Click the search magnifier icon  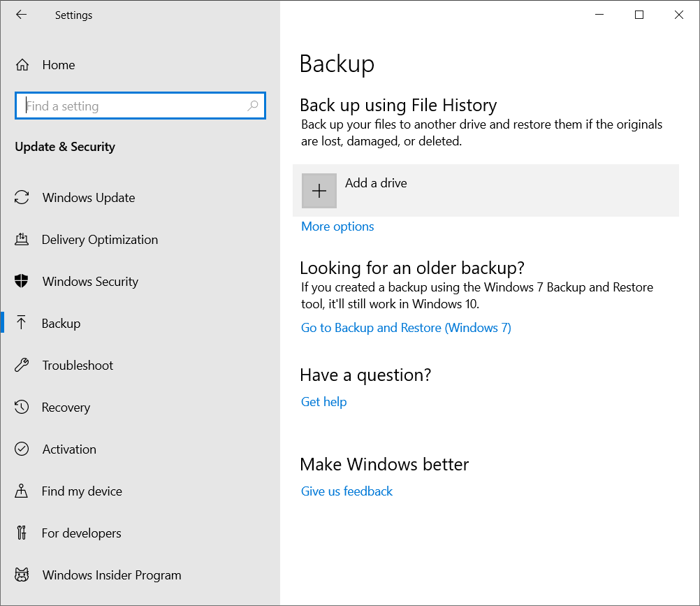tap(253, 106)
